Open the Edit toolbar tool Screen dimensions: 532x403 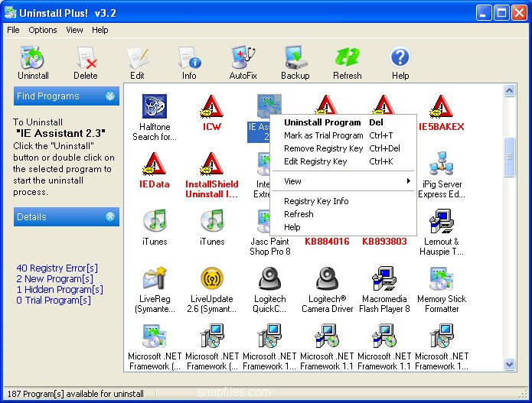[x=138, y=58]
